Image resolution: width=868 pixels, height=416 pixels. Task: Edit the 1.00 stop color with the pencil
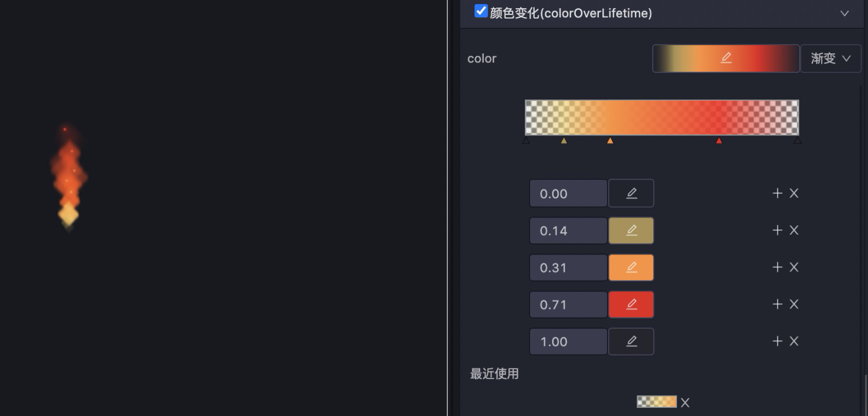coord(631,341)
